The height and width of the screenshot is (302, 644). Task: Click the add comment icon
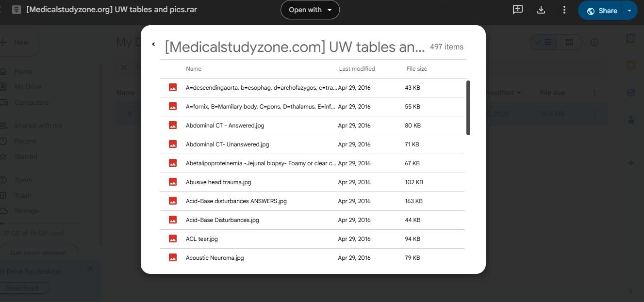pyautogui.click(x=517, y=9)
